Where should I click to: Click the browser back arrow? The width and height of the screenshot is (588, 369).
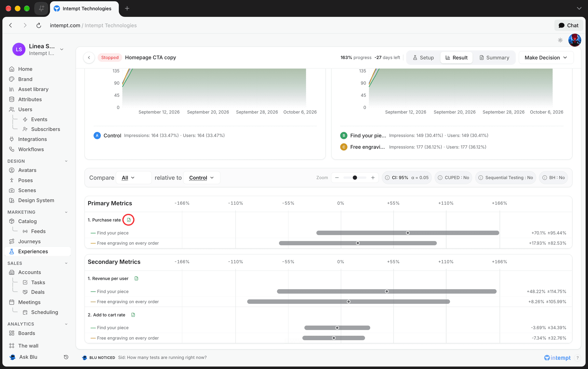11,25
